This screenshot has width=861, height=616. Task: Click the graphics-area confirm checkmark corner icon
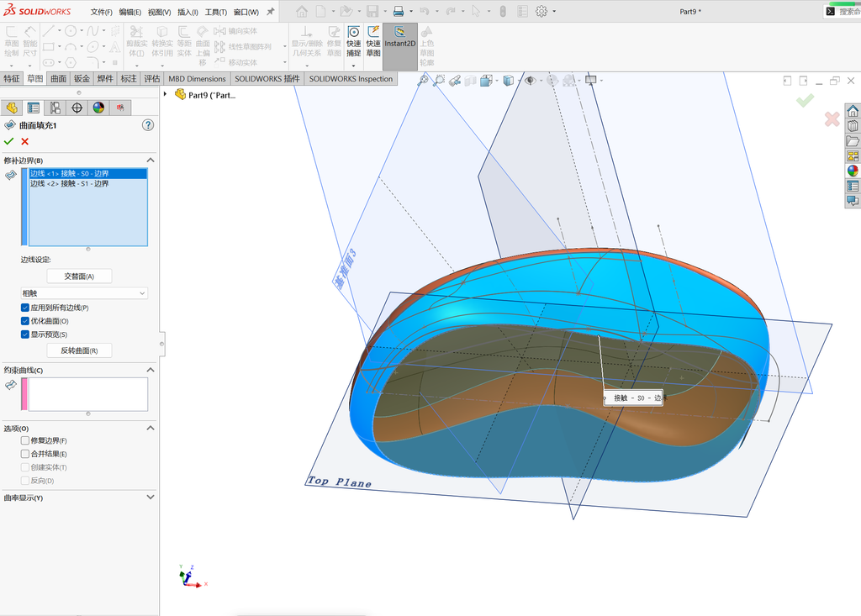pyautogui.click(x=805, y=100)
